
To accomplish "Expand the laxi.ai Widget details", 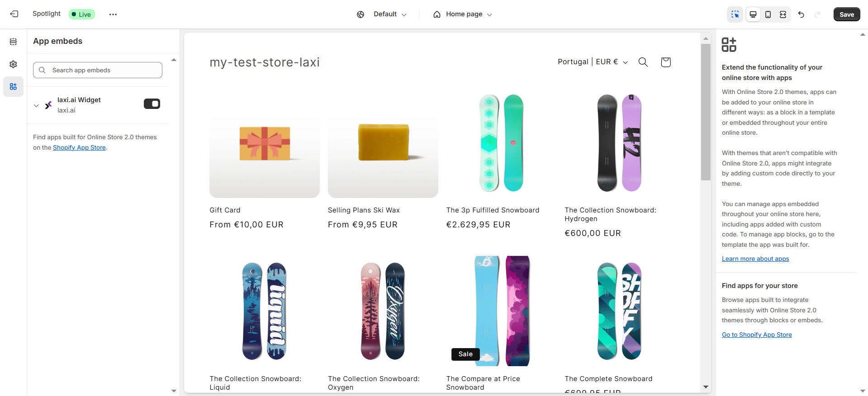I will (x=36, y=105).
